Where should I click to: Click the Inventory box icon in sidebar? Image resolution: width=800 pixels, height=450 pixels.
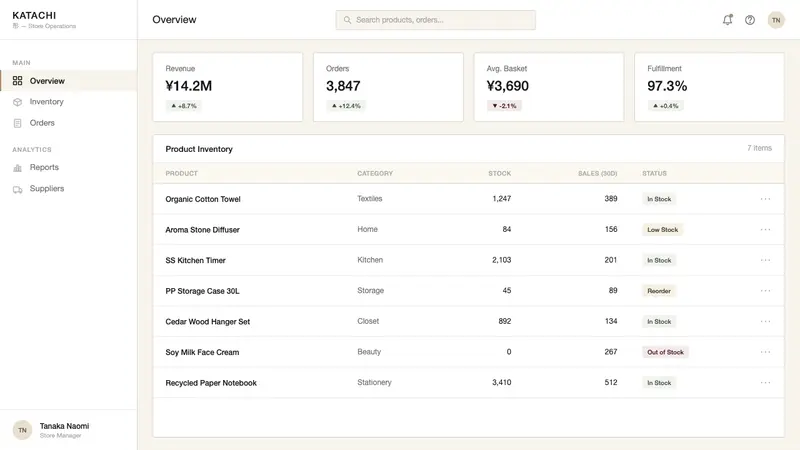[17, 102]
